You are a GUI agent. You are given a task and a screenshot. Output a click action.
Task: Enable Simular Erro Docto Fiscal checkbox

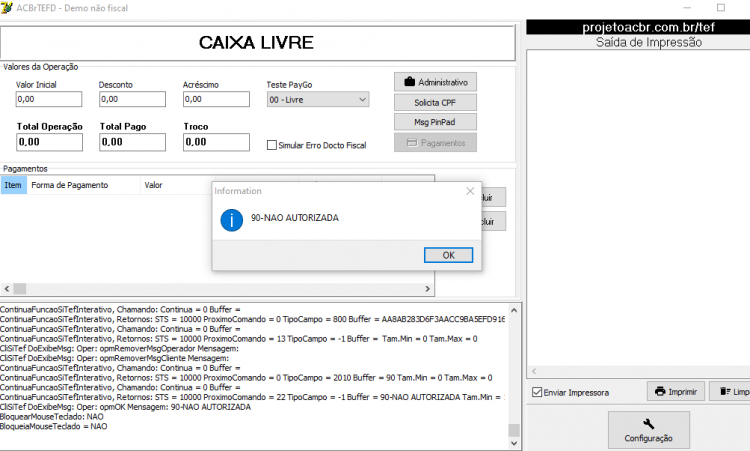click(x=272, y=145)
